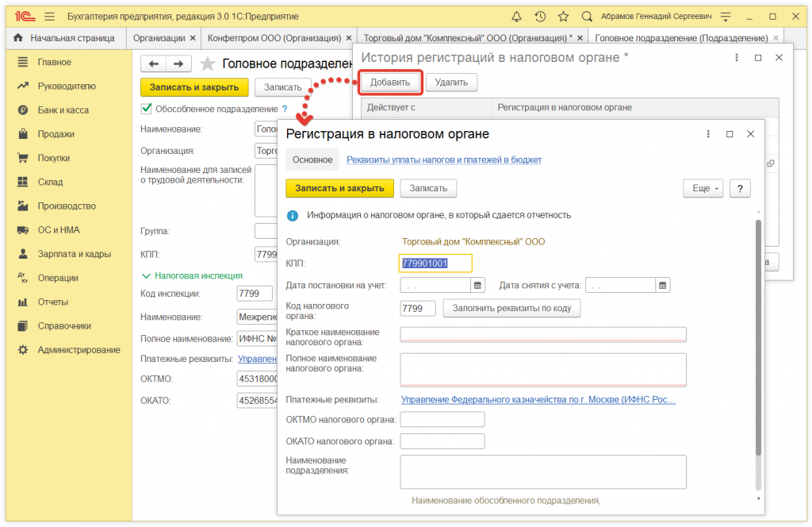Open the Еще dropdown menu
Image resolution: width=812 pixels, height=527 pixels.
(703, 188)
